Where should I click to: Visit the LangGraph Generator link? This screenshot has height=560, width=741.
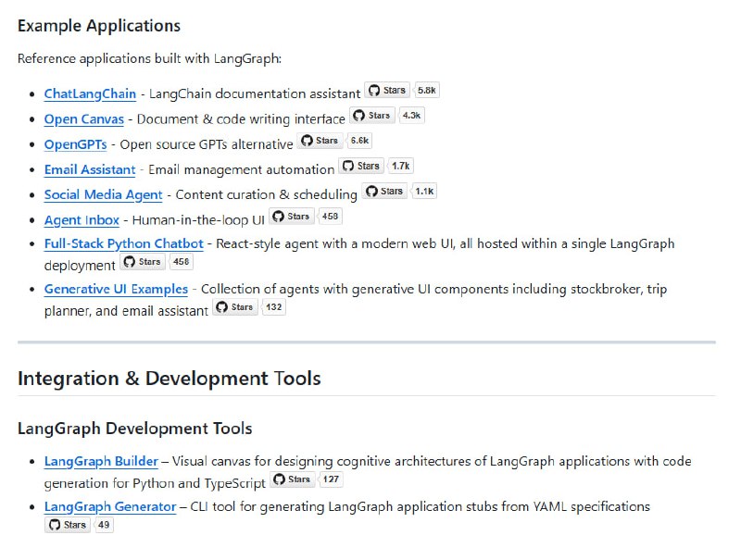pyautogui.click(x=109, y=506)
